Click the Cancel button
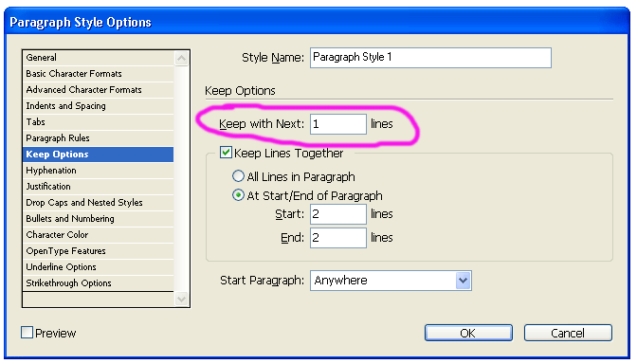The width and height of the screenshot is (637, 364). (x=568, y=333)
